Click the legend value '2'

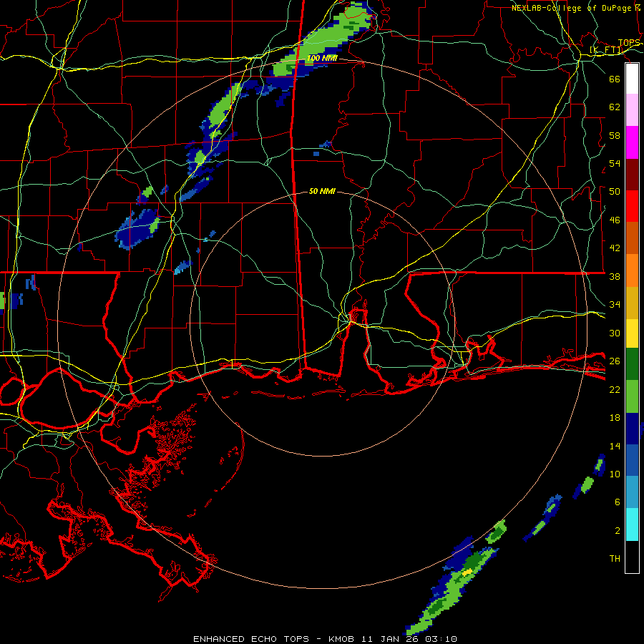pyautogui.click(x=618, y=530)
